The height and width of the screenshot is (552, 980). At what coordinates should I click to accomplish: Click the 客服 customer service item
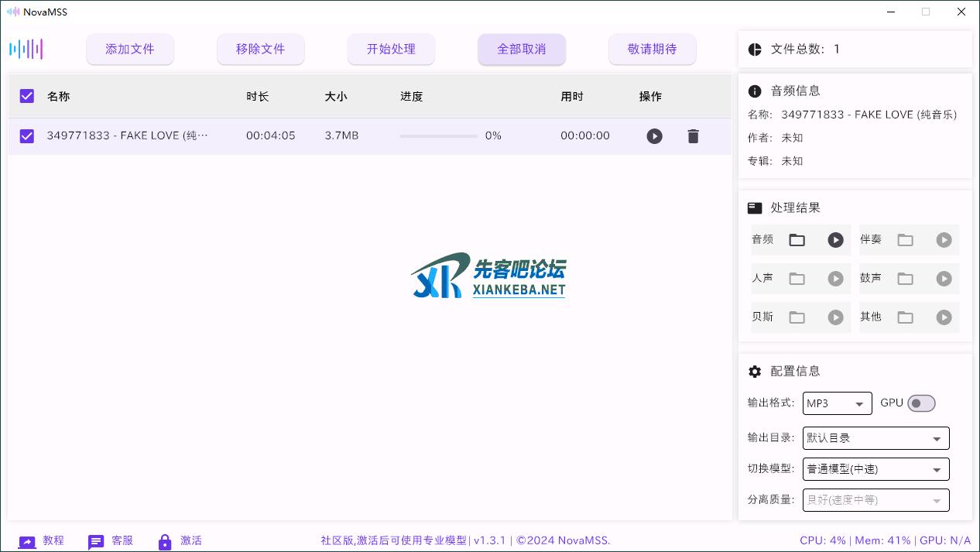pos(111,540)
